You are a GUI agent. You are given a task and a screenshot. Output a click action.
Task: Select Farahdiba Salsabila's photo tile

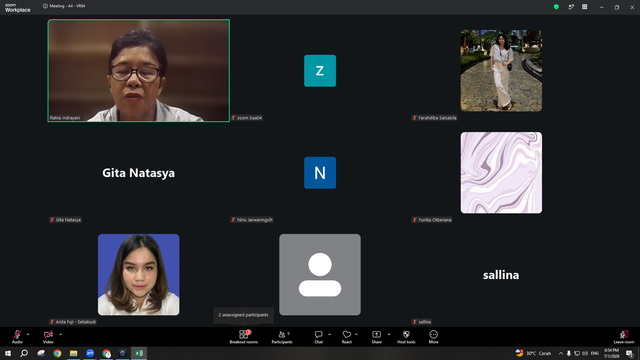pyautogui.click(x=501, y=71)
